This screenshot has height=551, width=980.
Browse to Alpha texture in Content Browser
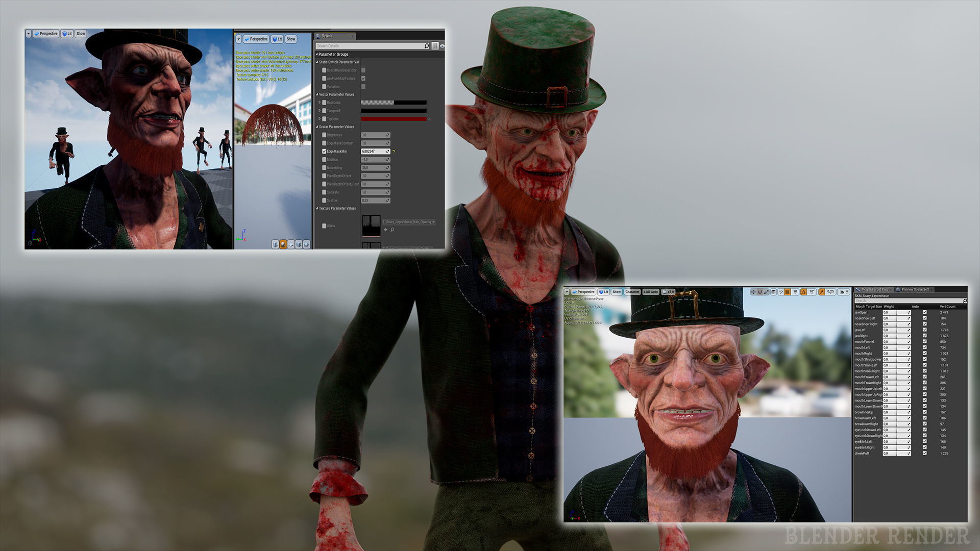pos(392,230)
